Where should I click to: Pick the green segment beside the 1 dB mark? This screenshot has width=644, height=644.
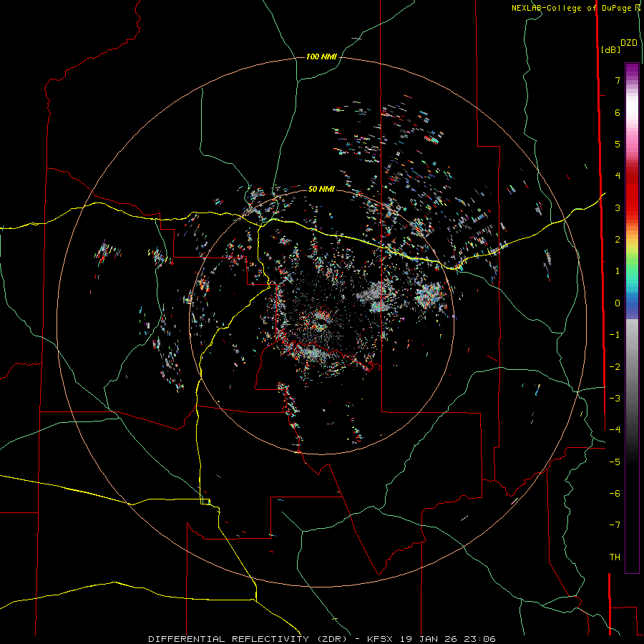pos(632,267)
